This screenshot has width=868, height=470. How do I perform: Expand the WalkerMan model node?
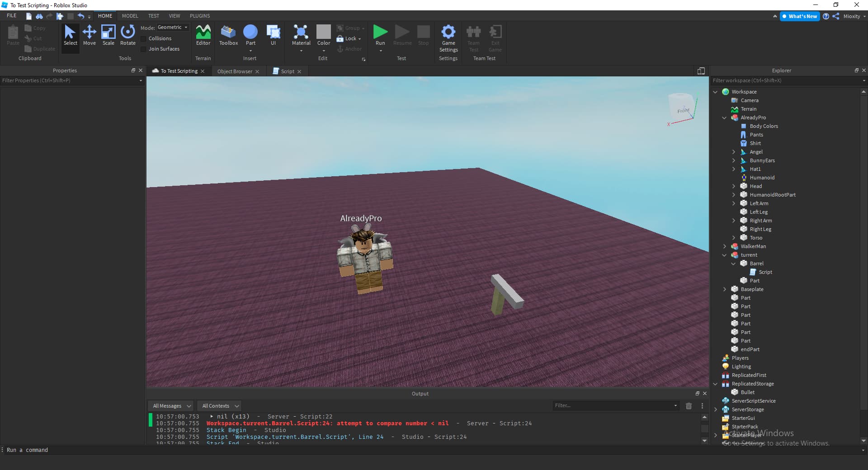point(724,246)
